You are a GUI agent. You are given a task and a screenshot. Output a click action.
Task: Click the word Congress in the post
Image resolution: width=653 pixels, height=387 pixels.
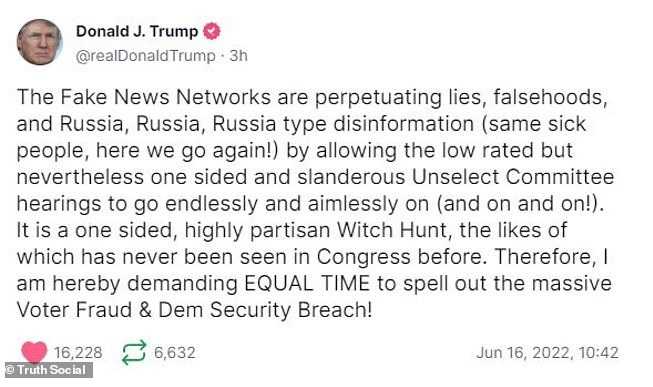pyautogui.click(x=364, y=257)
